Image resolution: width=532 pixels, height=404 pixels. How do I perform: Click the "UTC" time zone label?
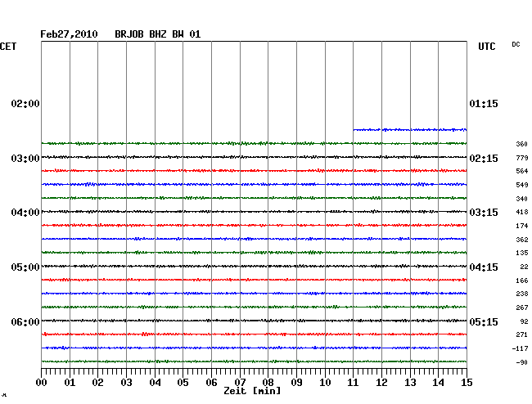click(x=487, y=47)
